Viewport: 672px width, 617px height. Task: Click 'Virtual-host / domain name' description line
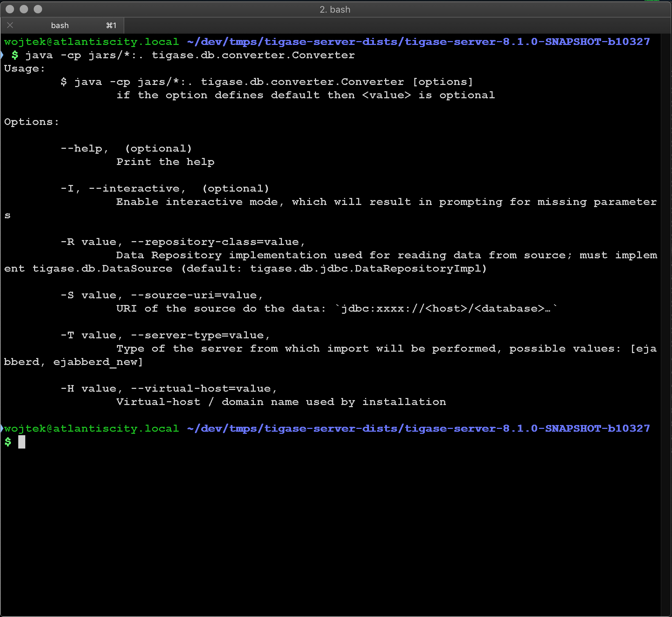pyautogui.click(x=281, y=402)
